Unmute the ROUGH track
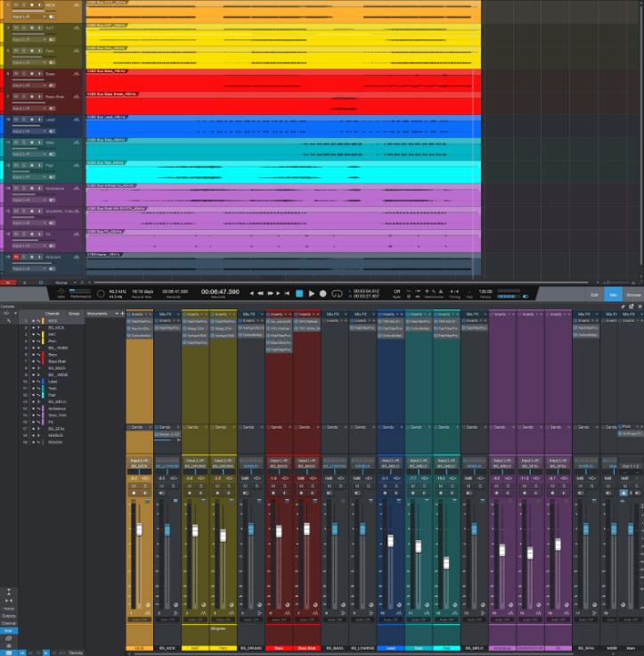Viewport: 644px width, 656px height. coord(15,257)
